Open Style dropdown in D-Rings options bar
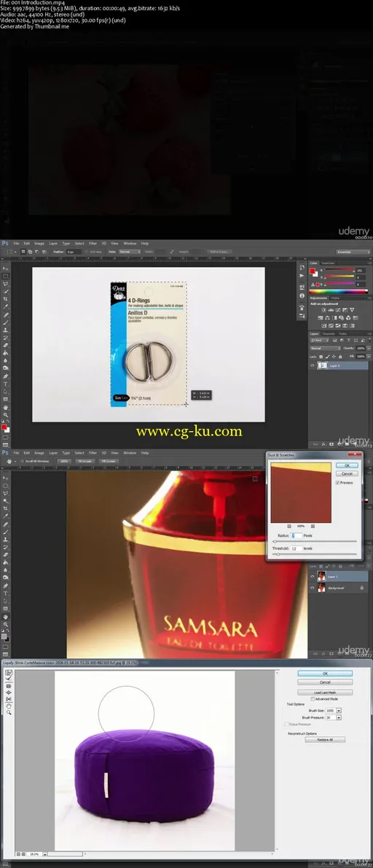373x868 pixels. click(130, 251)
